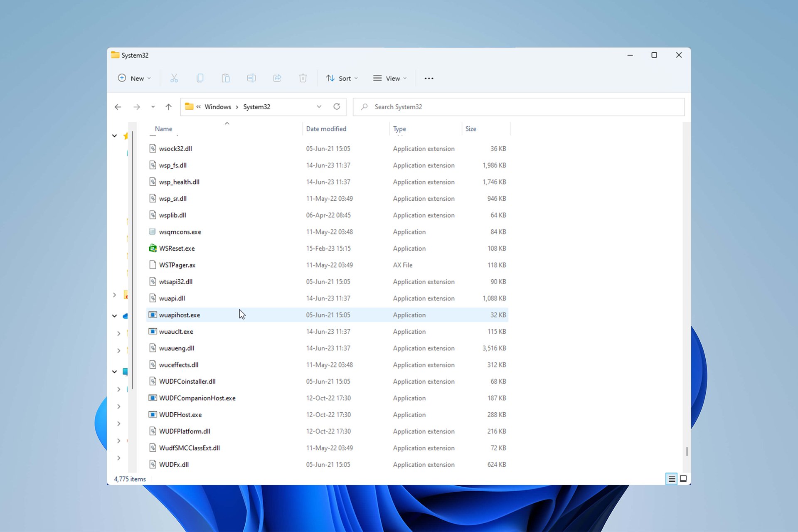Click the 06-Apr-22 08:45 date cell
This screenshot has width=798, height=532.
(x=328, y=215)
